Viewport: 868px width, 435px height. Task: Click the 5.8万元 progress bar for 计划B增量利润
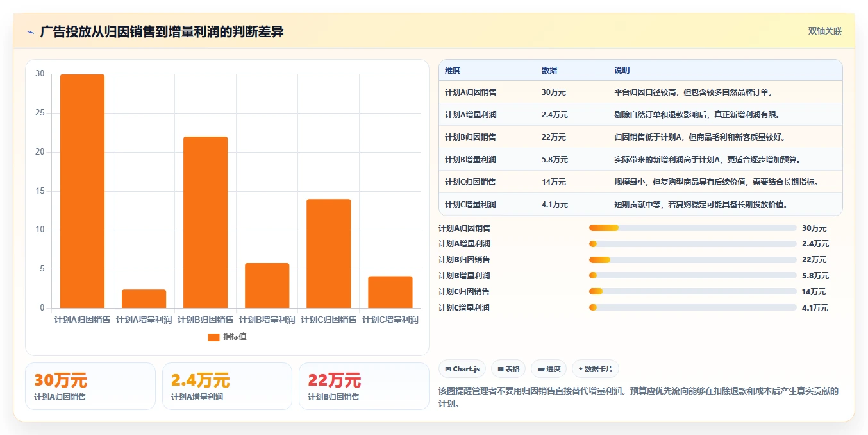pos(692,276)
